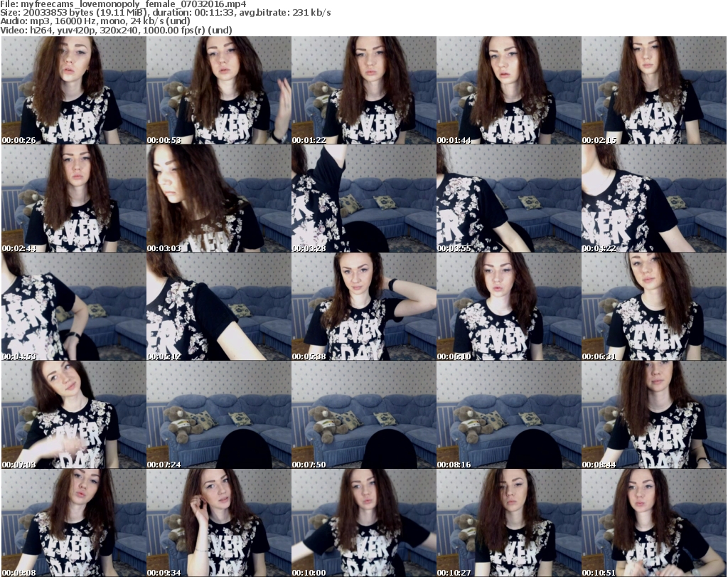
Task: Select the 00:07:50 sofa thumbnail
Action: tap(363, 415)
